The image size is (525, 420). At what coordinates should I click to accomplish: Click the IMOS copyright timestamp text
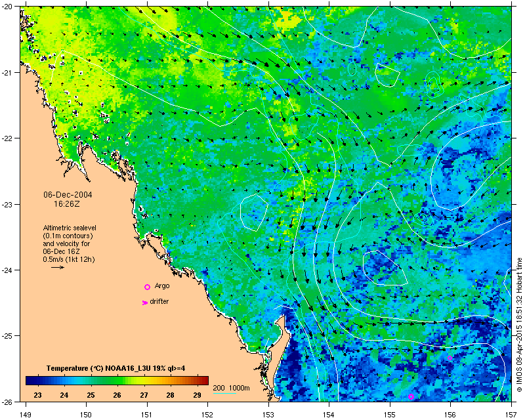[x=519, y=324]
